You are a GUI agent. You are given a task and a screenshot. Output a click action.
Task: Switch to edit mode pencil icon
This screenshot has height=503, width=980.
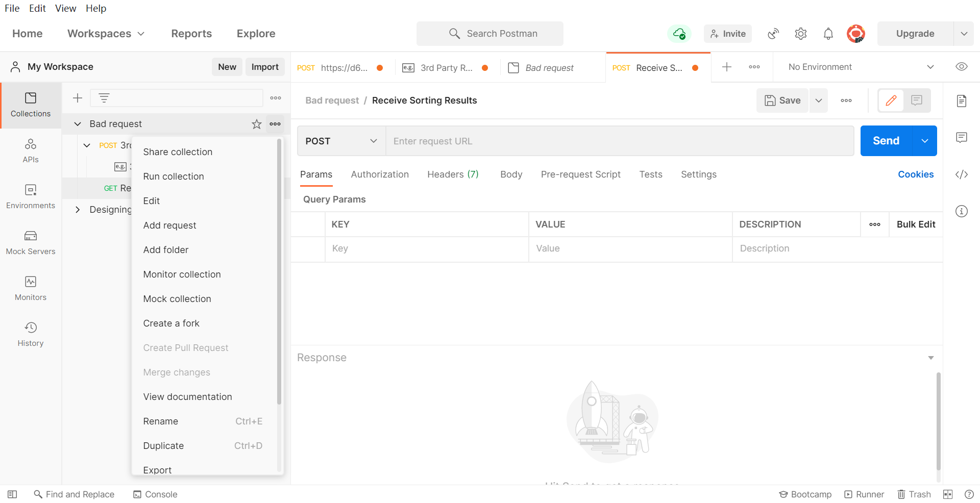[x=891, y=100]
